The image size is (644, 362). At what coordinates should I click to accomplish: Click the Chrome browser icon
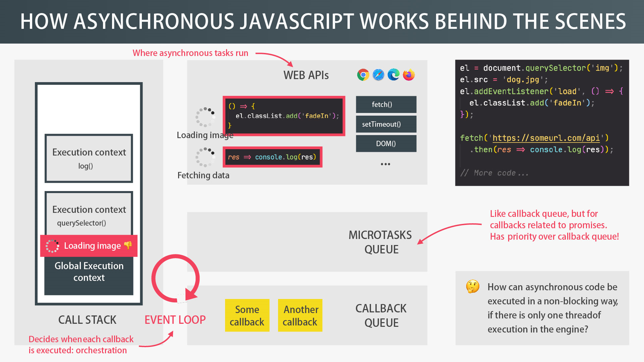coord(363,75)
